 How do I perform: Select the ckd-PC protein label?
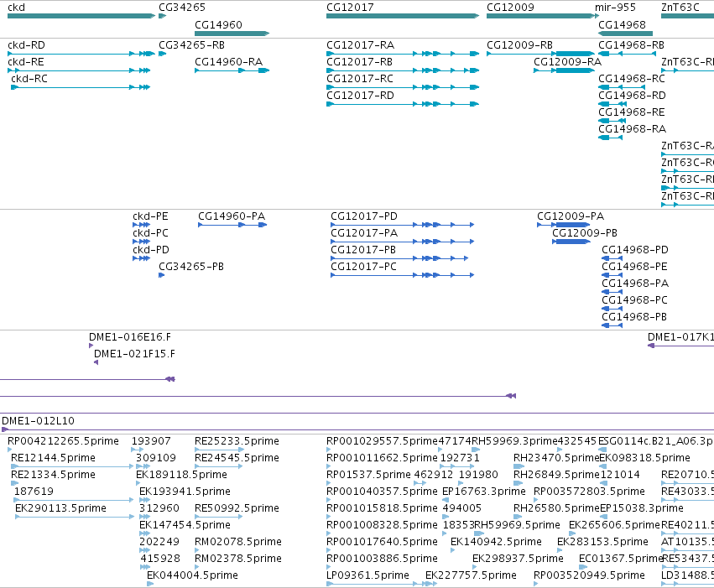pyautogui.click(x=150, y=233)
